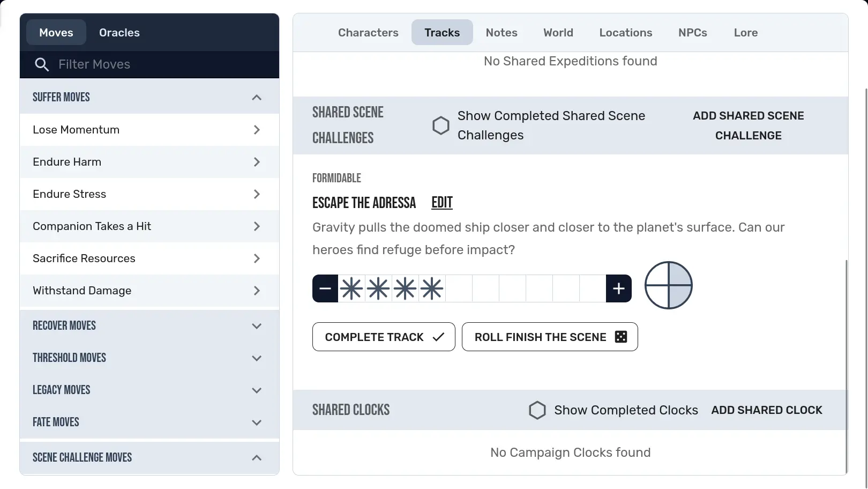Collapse the Suffer Moves section
868x489 pixels.
[x=257, y=98]
